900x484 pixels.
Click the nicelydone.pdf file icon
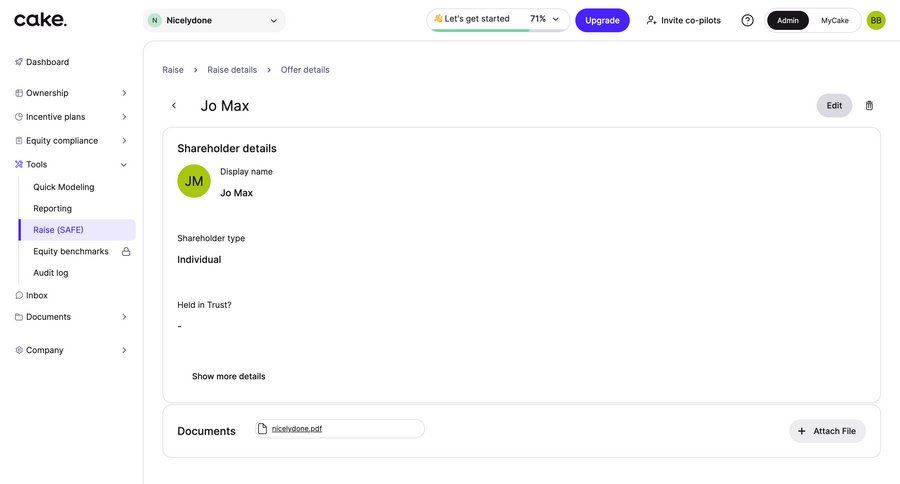tap(262, 429)
